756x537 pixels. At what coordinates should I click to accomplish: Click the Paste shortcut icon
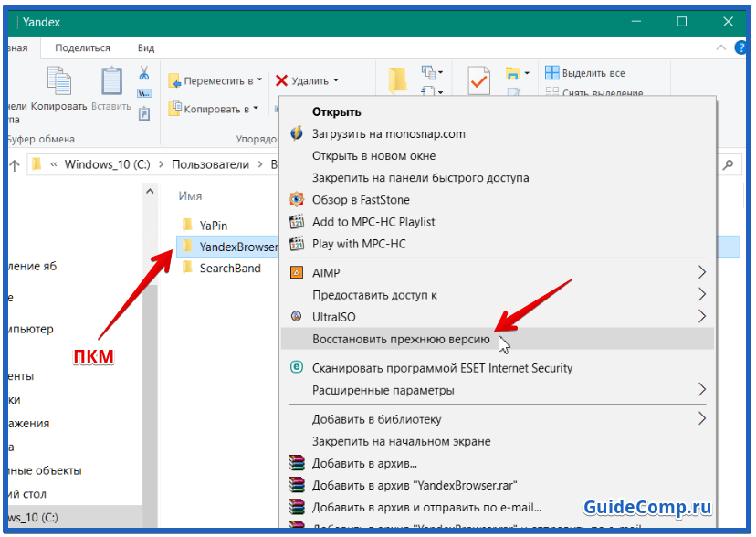[143, 114]
